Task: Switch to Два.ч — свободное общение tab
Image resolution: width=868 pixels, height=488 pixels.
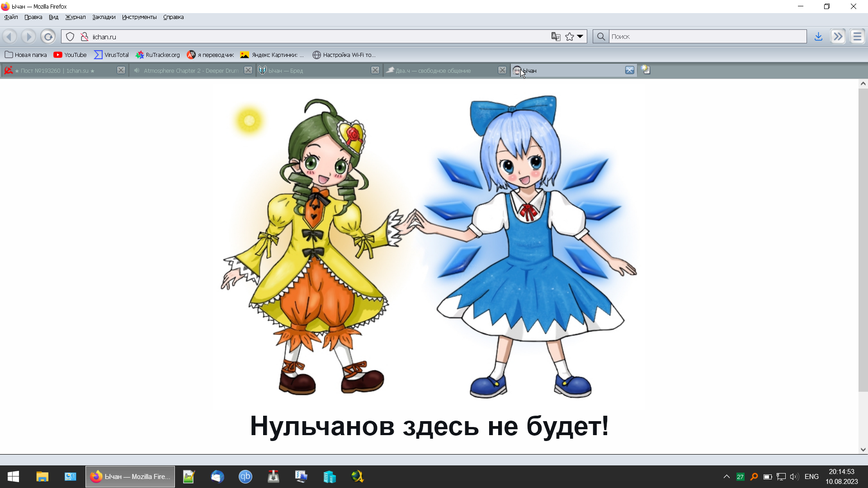Action: 446,70
